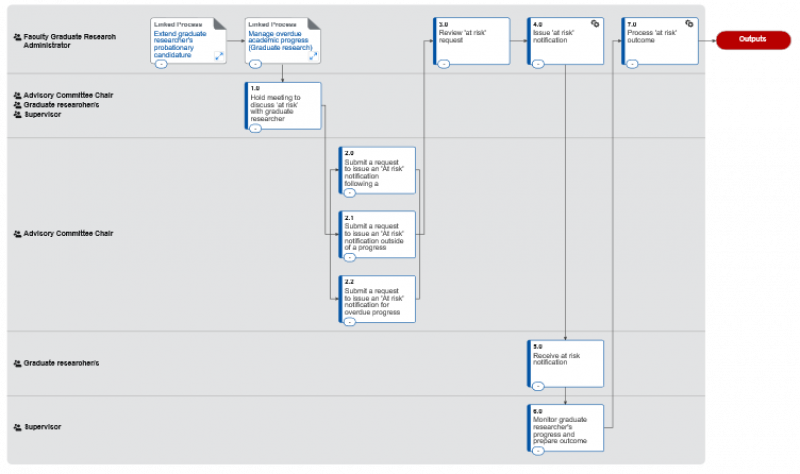Select step 5.0 Receive at risk notification box

pyautogui.click(x=565, y=364)
